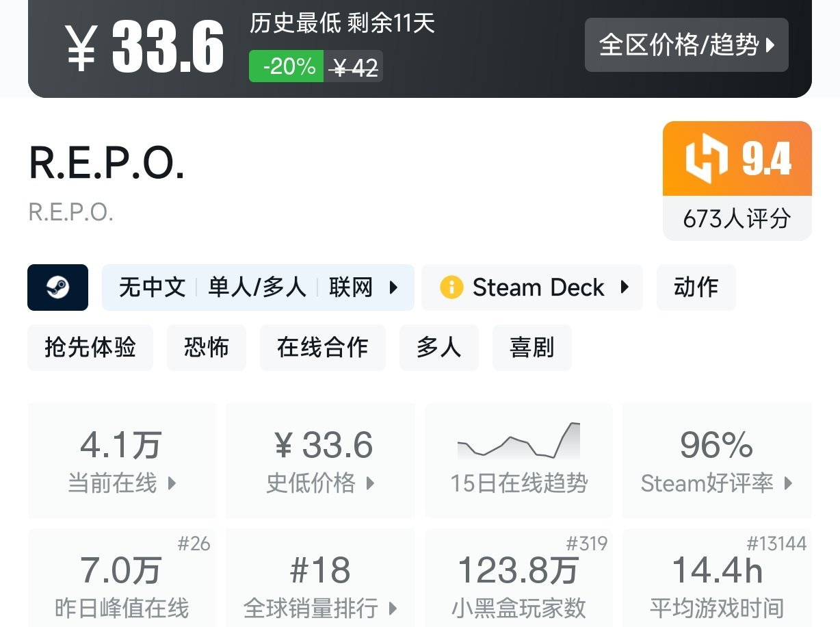Open the Steam好评率 96% details
This screenshot has width=840, height=627.
[x=716, y=460]
